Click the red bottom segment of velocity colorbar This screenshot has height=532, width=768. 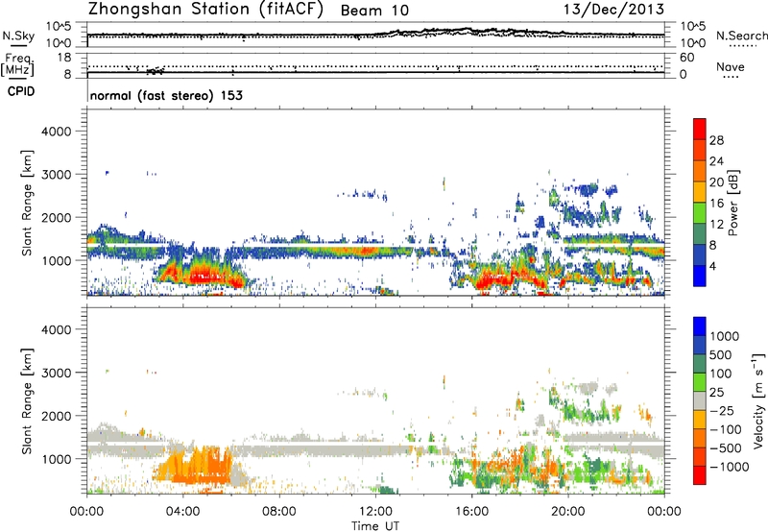tap(700, 475)
